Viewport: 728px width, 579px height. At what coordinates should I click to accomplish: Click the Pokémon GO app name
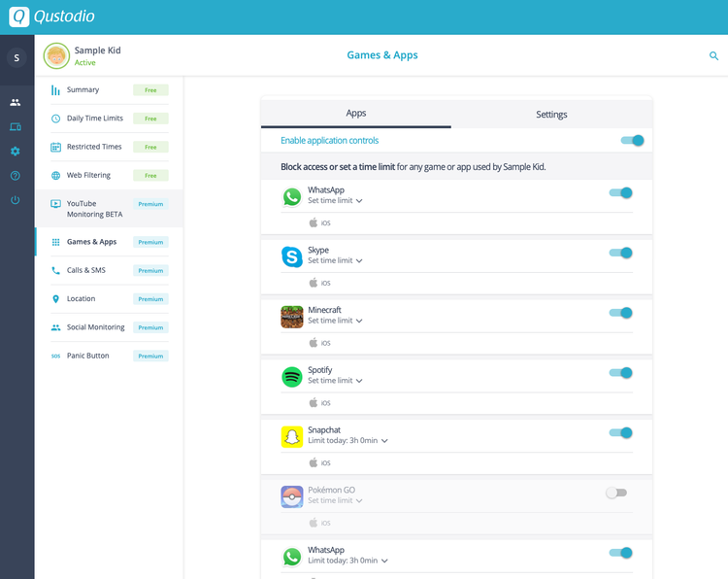pos(332,490)
